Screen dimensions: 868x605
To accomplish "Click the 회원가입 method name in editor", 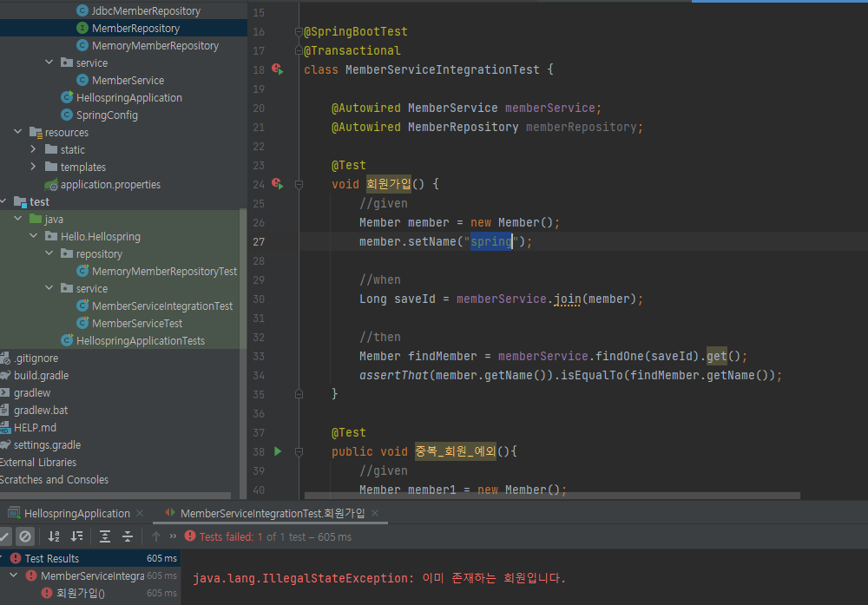I will [389, 184].
